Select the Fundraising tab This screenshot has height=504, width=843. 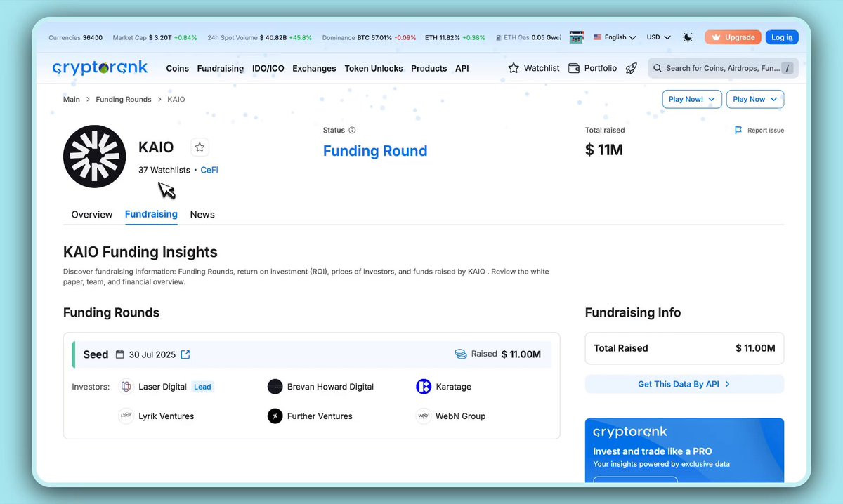point(151,214)
